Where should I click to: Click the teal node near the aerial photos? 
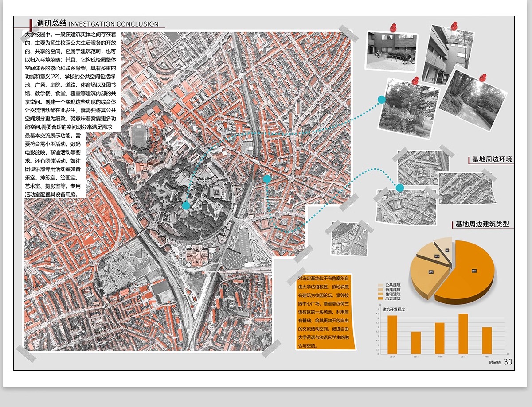tap(399, 188)
